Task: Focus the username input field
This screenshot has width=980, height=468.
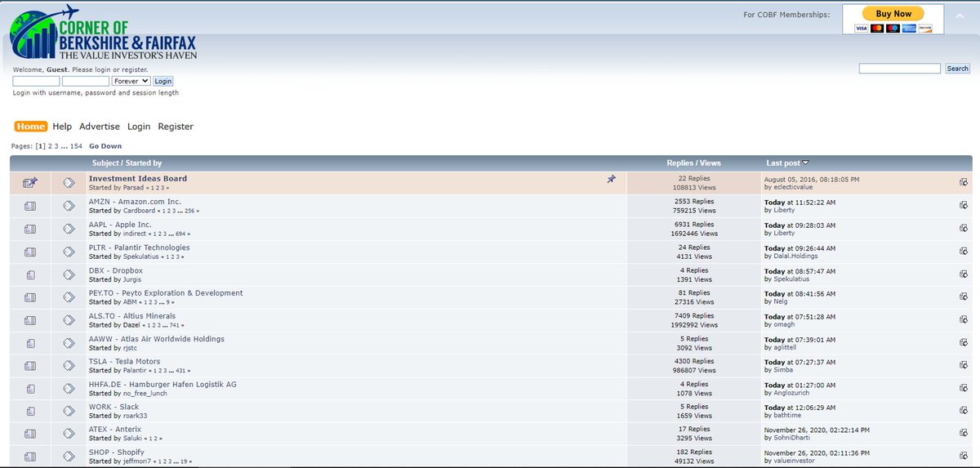Action: (x=36, y=81)
